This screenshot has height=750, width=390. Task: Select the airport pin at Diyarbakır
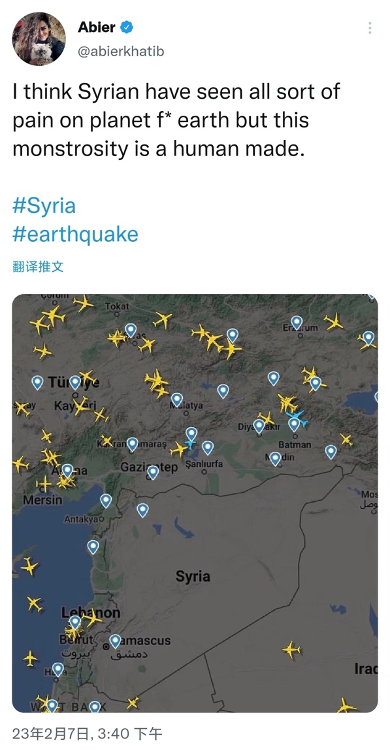(259, 426)
